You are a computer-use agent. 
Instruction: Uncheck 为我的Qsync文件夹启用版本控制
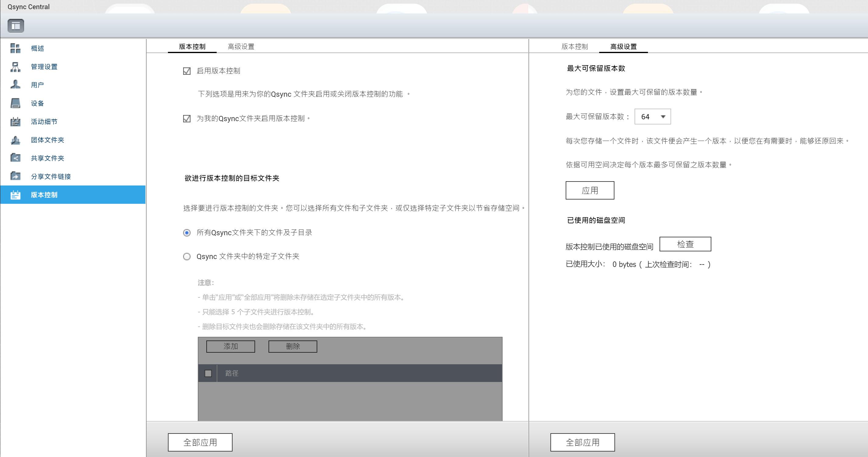pyautogui.click(x=187, y=118)
